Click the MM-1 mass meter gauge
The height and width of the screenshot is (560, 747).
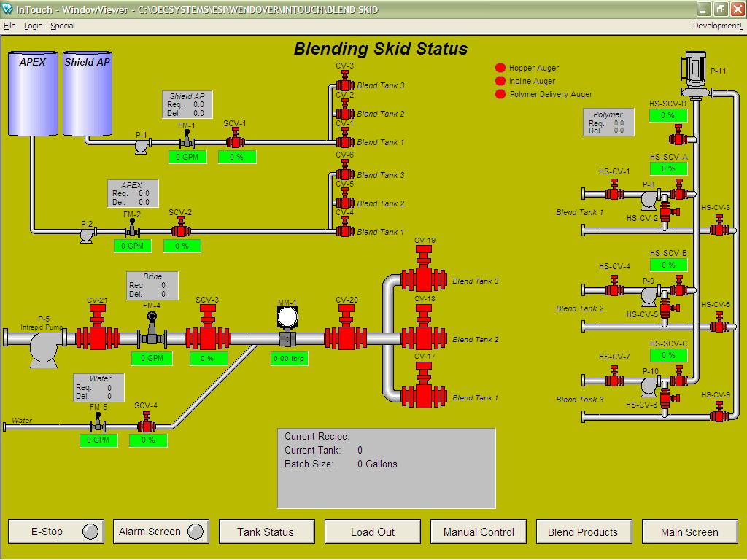pyautogui.click(x=287, y=319)
